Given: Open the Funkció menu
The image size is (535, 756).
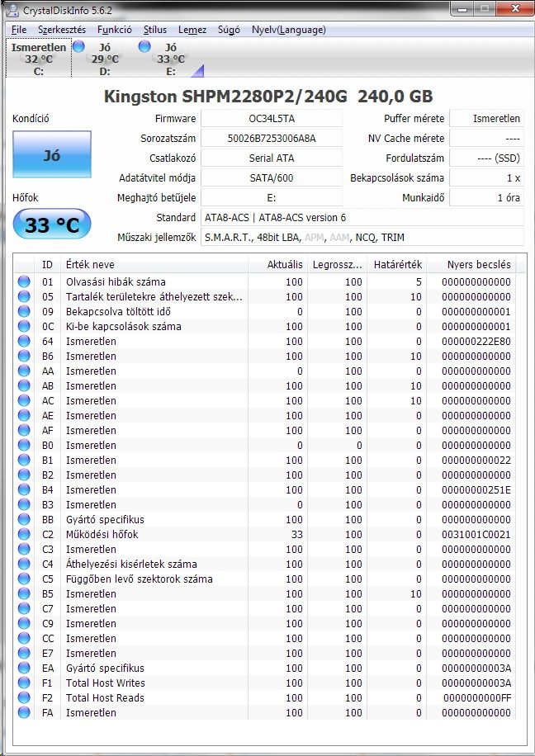Looking at the screenshot, I should [x=114, y=30].
